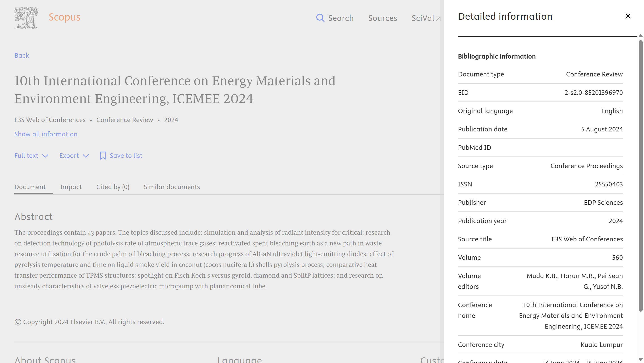Viewport: 644px width, 363px height.
Task: Click the detail panel vertical scrollbar thumb
Action: (x=640, y=176)
